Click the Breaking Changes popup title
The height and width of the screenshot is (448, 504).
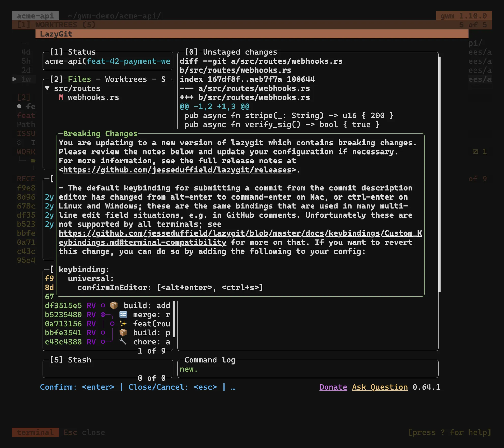pyautogui.click(x=101, y=133)
